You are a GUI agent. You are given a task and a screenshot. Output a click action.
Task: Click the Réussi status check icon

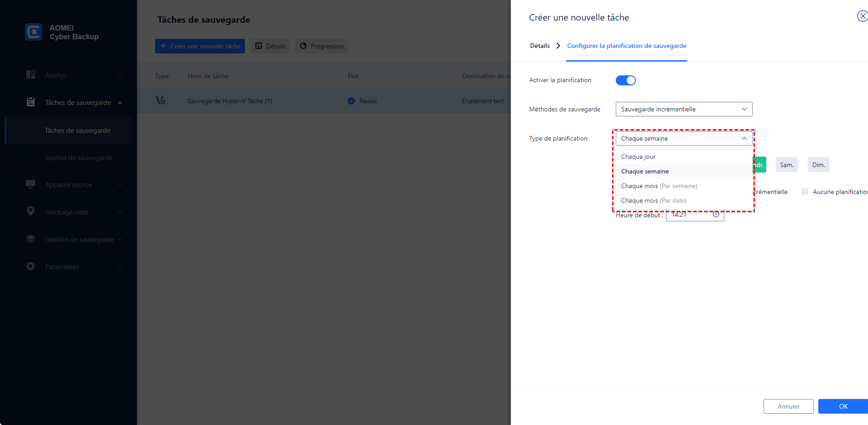tap(351, 101)
